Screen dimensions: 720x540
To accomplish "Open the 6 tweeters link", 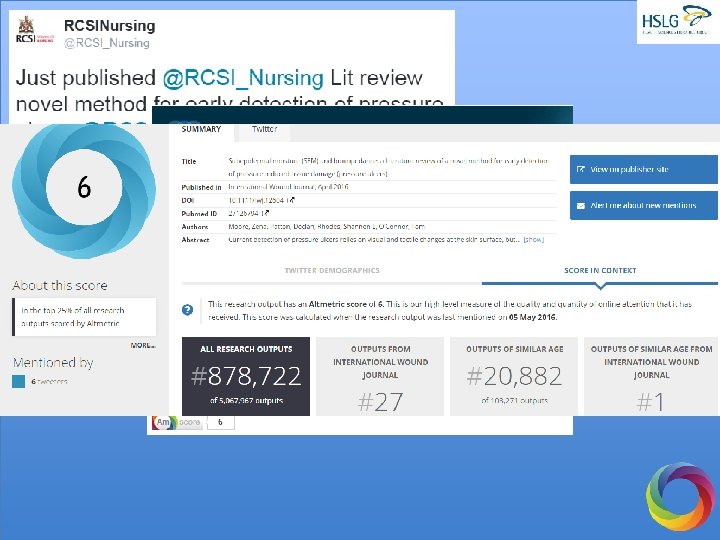I will point(49,382).
